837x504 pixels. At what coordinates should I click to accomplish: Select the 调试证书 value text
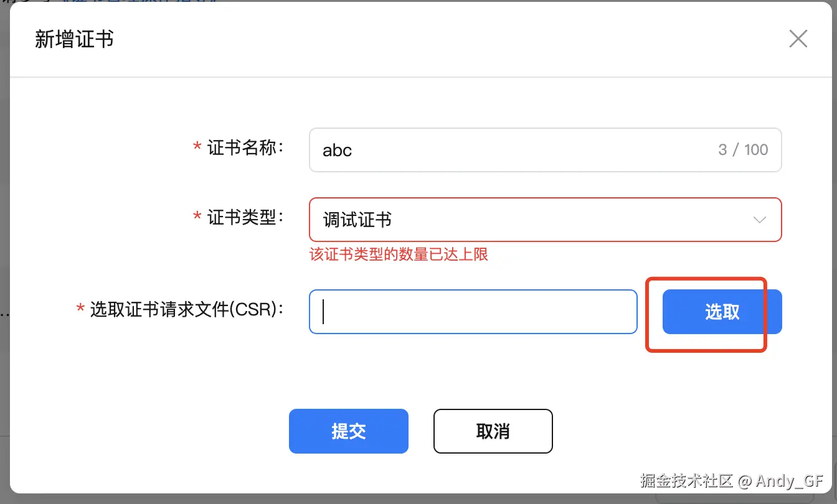tap(357, 220)
